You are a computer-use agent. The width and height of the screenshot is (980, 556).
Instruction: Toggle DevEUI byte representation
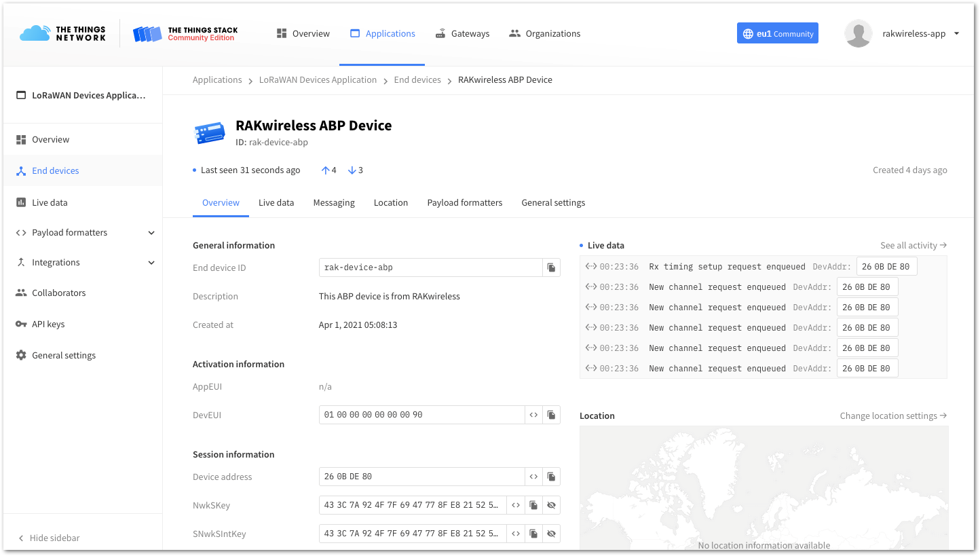click(x=534, y=415)
